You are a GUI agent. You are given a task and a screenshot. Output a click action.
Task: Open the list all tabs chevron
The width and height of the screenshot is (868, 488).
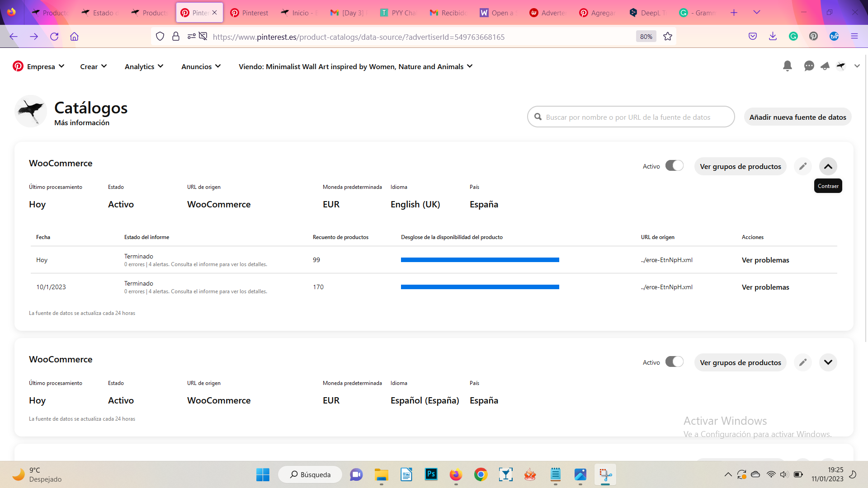(757, 13)
